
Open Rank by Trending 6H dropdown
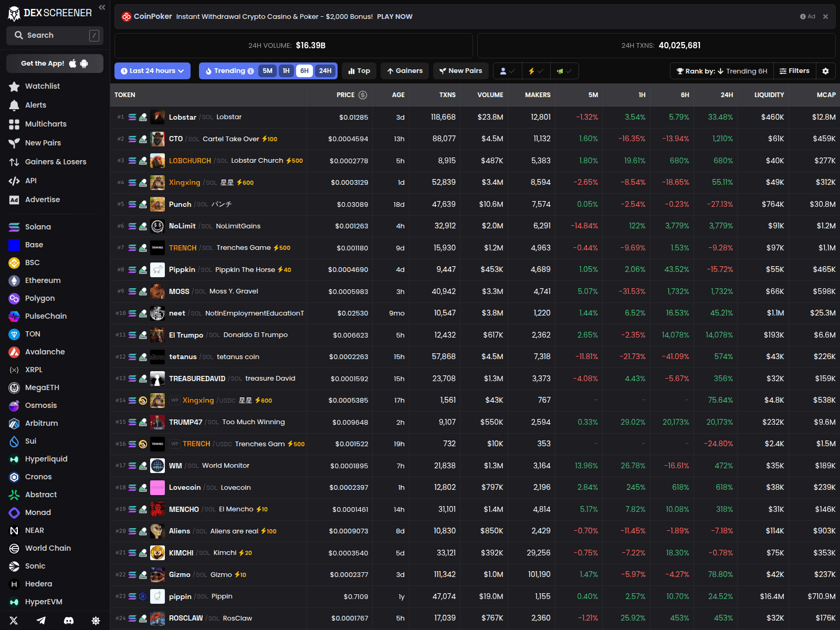coord(722,71)
